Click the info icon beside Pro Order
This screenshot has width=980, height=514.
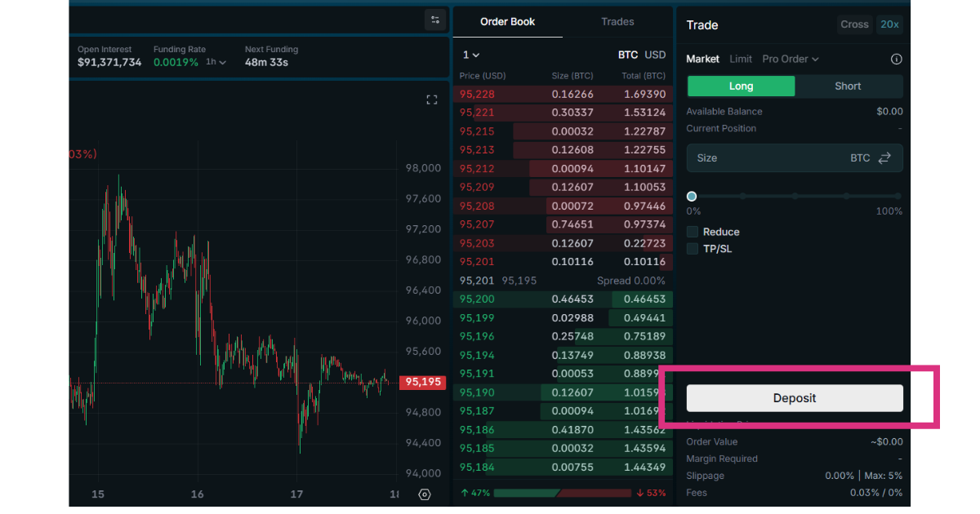(x=896, y=60)
